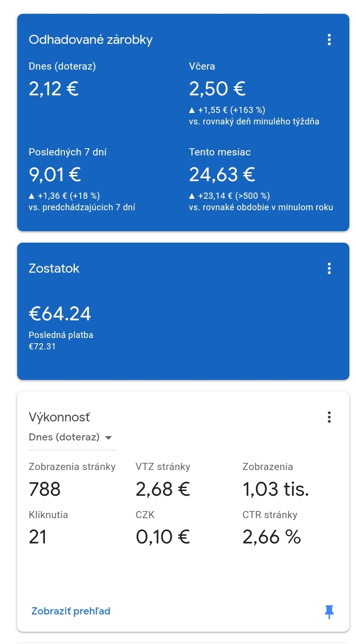Select the Zobrazenia stránky metric 788
Image resolution: width=356 pixels, height=644 pixels.
pyautogui.click(x=45, y=489)
